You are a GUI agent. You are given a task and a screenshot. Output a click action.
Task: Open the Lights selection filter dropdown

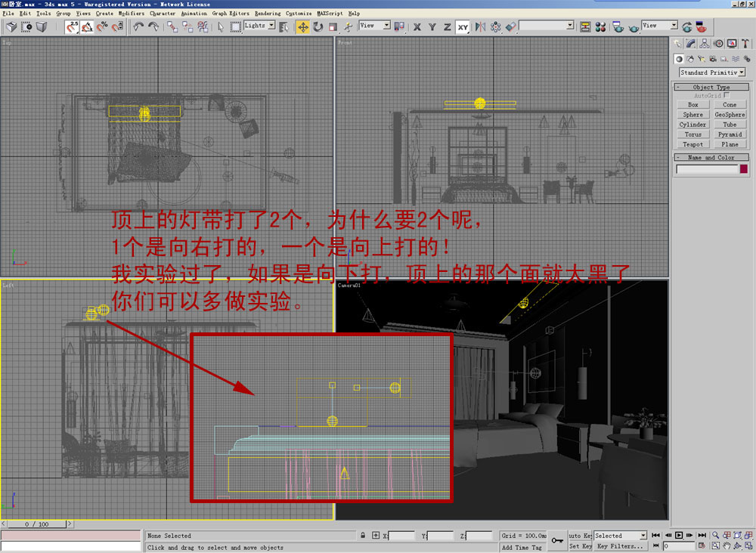[x=259, y=26]
